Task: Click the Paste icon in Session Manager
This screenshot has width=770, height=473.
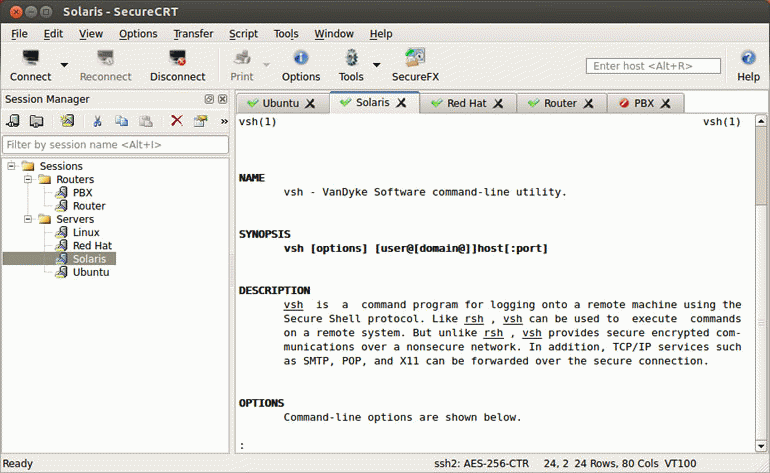Action: [x=146, y=121]
